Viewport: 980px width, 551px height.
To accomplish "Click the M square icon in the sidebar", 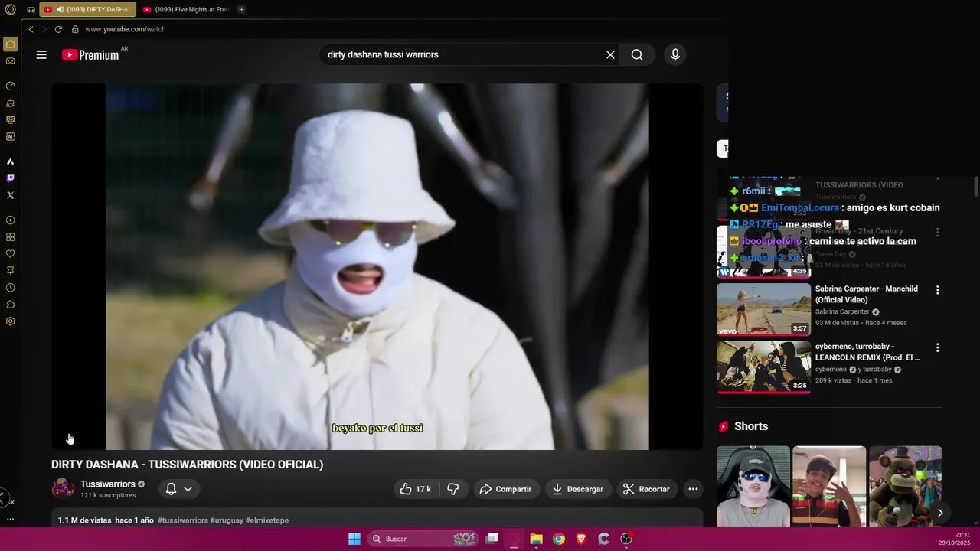I will click(11, 136).
